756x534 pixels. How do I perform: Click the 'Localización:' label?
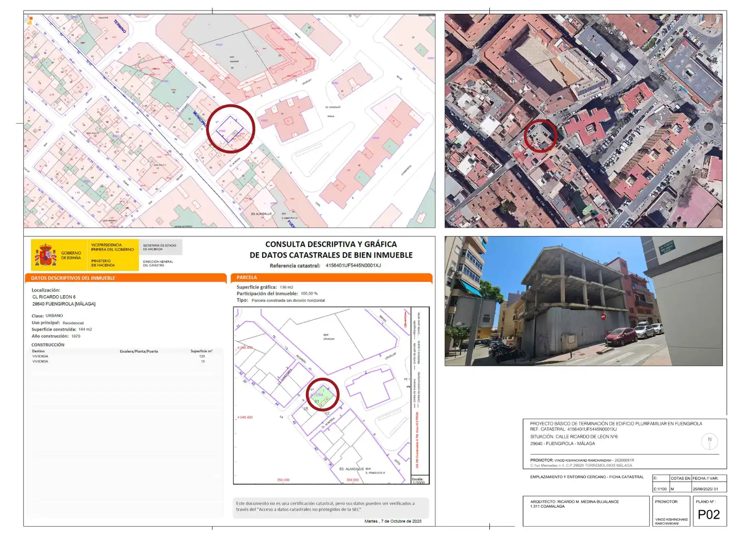pyautogui.click(x=46, y=290)
